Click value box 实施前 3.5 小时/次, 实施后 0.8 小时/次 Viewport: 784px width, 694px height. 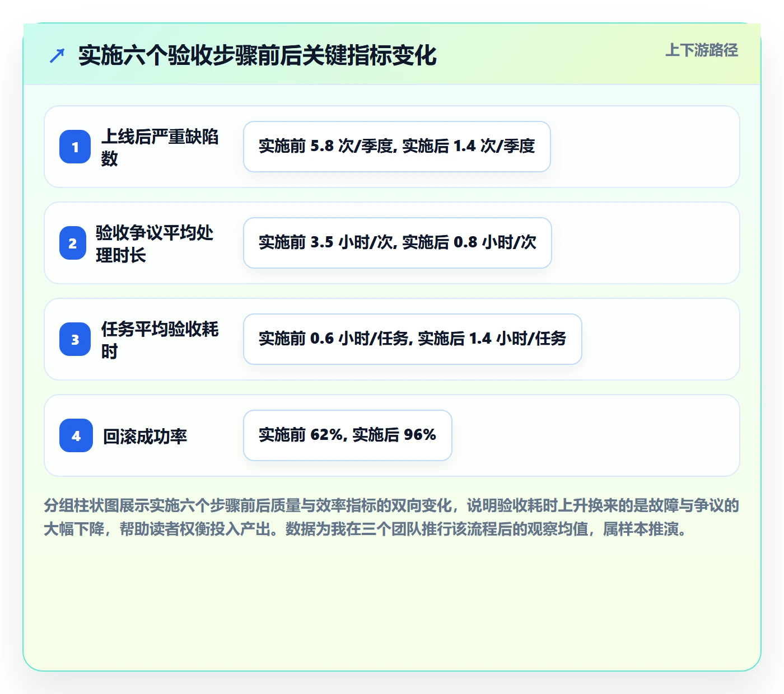[398, 243]
